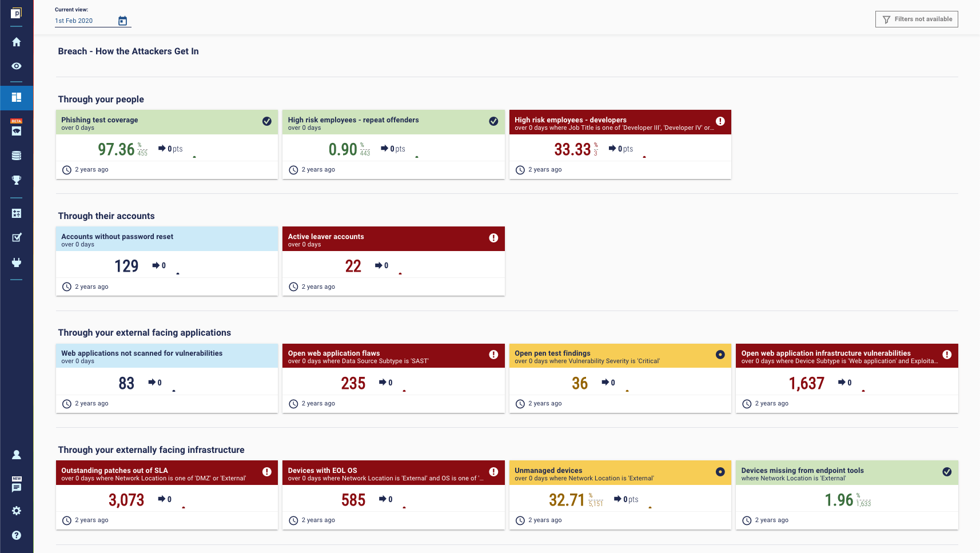The width and height of the screenshot is (980, 553).
Task: Open the NEW feedback chat in sidebar
Action: click(17, 487)
